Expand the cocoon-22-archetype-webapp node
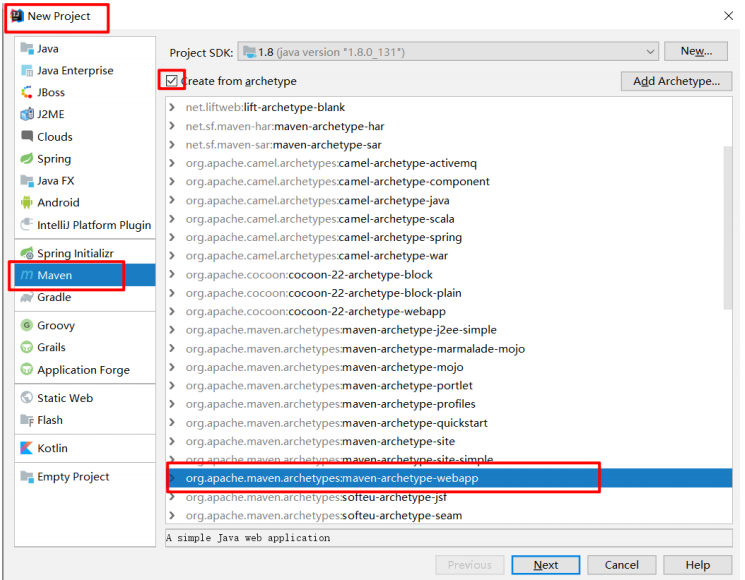The width and height of the screenshot is (745, 580). click(x=172, y=311)
